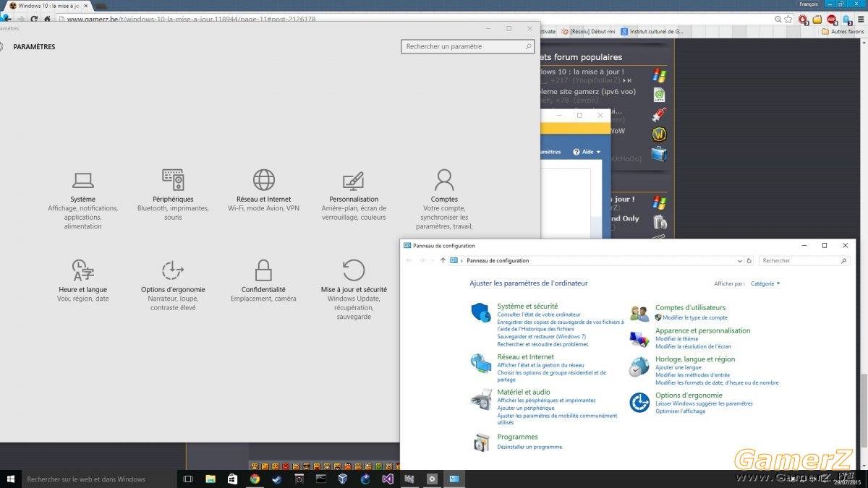Open Réseau et Internet globe icon in Paramètres

[x=264, y=179]
